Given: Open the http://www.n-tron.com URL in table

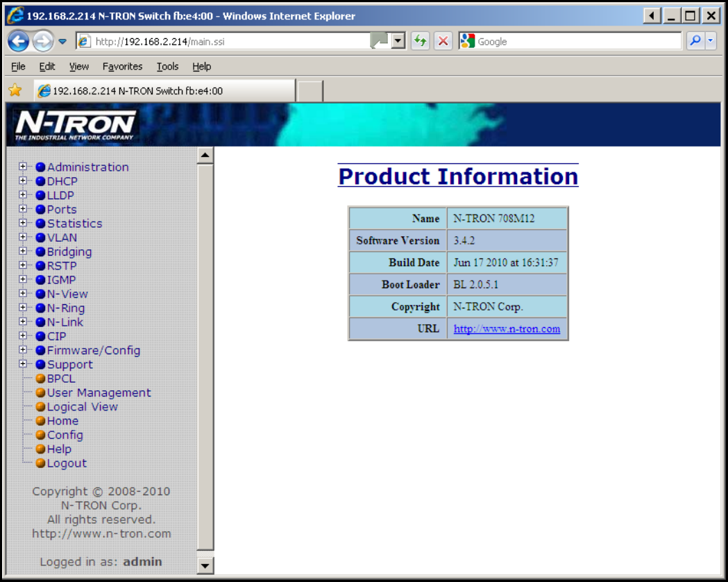Looking at the screenshot, I should coord(507,329).
